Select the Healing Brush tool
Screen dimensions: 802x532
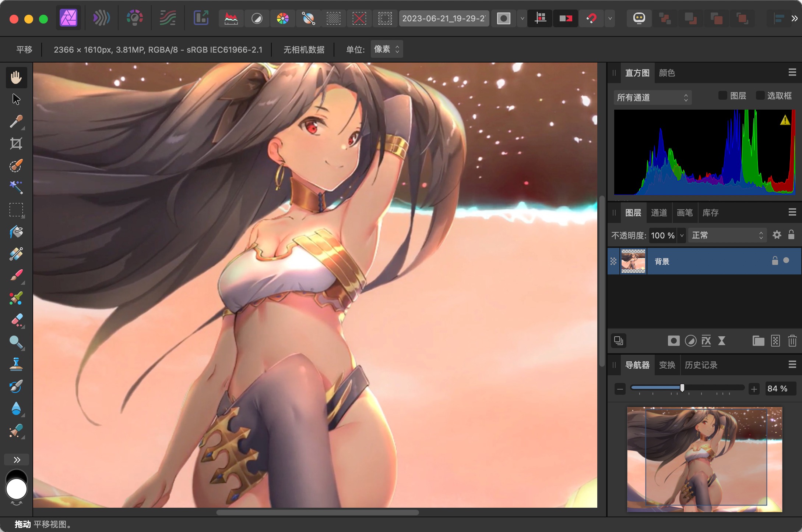pyautogui.click(x=16, y=430)
